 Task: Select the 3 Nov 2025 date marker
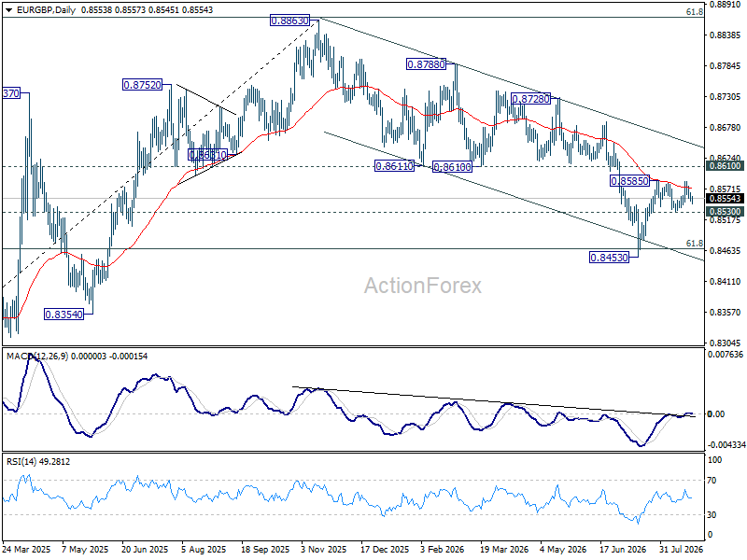tap(324, 550)
